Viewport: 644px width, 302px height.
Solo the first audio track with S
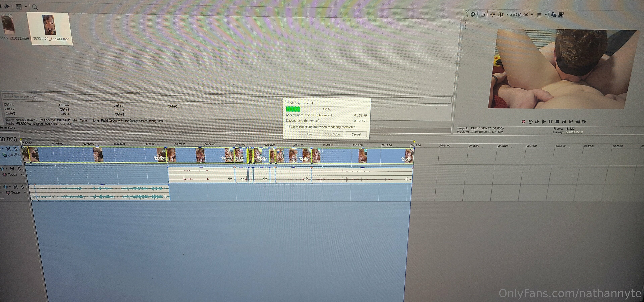click(19, 169)
